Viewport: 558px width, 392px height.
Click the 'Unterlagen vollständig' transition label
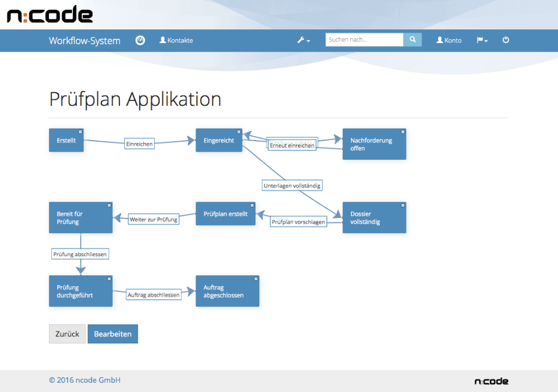click(292, 185)
